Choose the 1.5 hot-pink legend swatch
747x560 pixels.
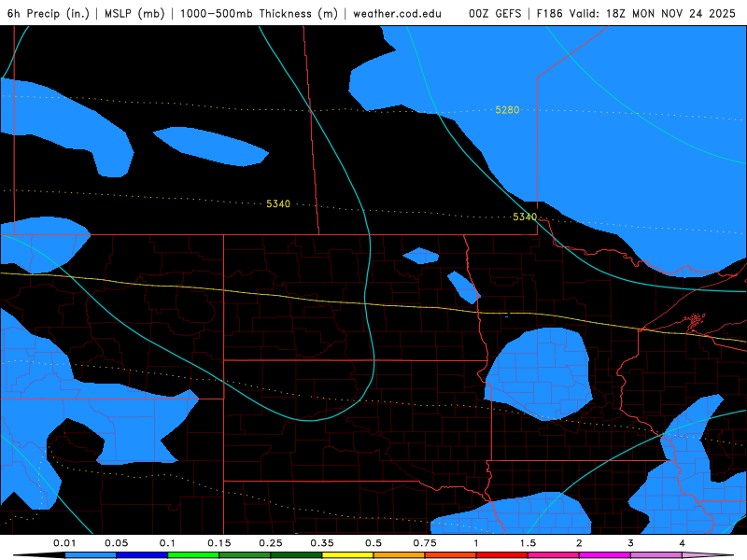(x=554, y=555)
